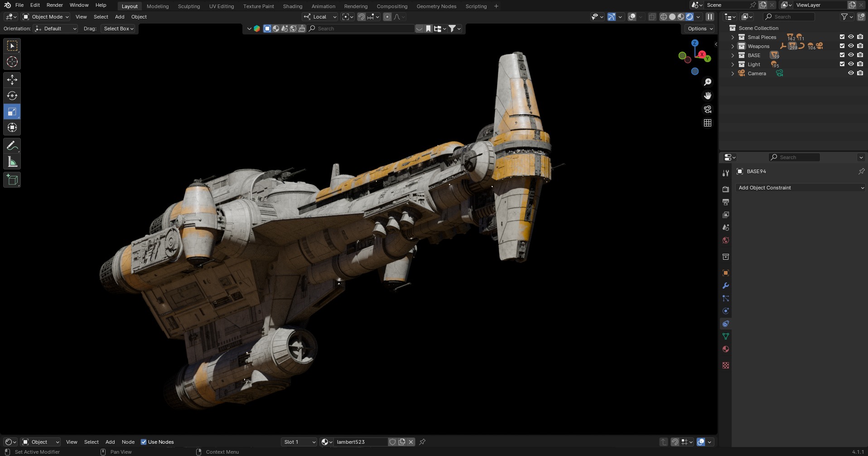Uncheck the Weapons collection checkbox
Screen dimensions: 868x456
[842, 46]
